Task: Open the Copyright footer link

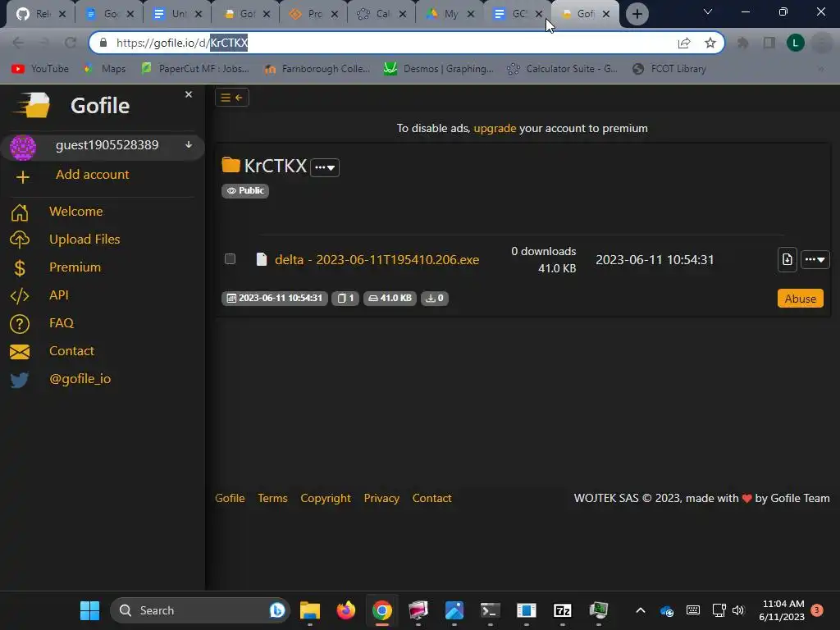Action: (x=326, y=498)
